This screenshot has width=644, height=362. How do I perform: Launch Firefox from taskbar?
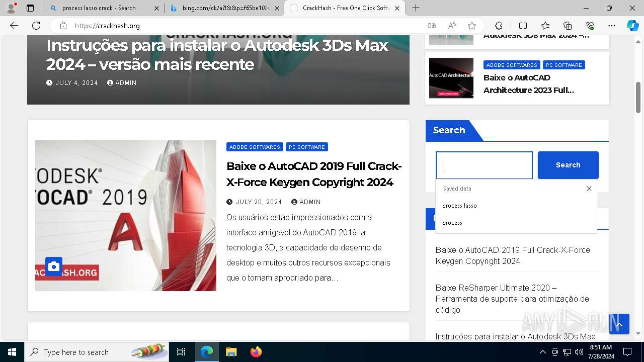pyautogui.click(x=256, y=352)
